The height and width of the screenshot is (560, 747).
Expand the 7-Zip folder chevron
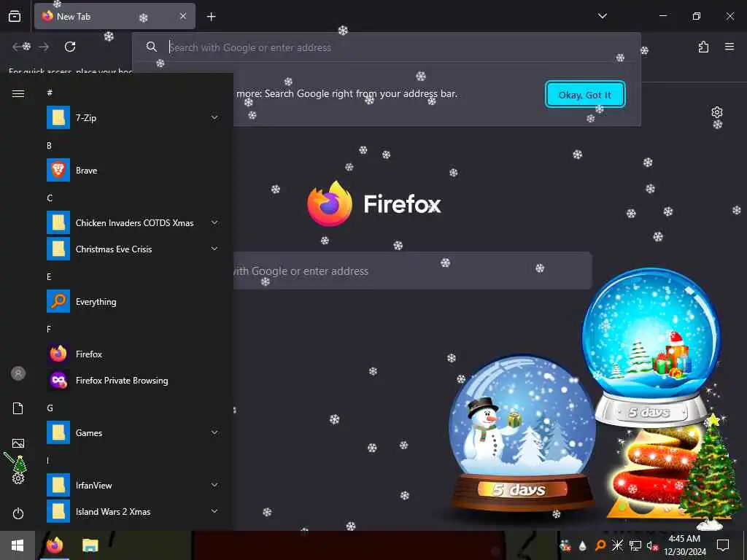[214, 117]
